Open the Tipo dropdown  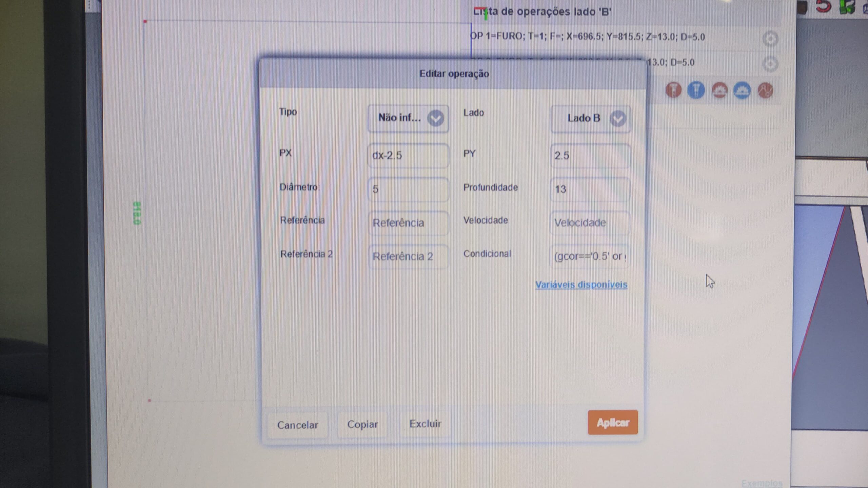pyautogui.click(x=408, y=118)
